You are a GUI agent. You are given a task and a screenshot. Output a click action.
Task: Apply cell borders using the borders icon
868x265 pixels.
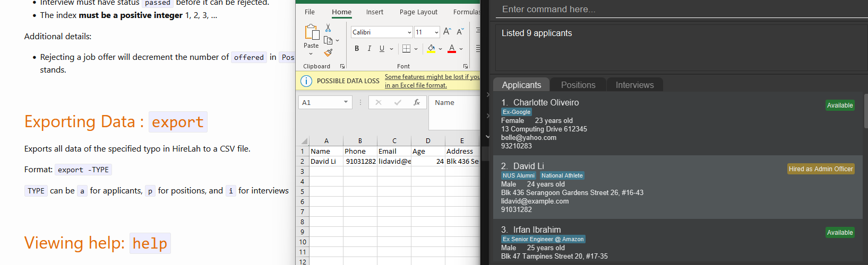pyautogui.click(x=406, y=49)
